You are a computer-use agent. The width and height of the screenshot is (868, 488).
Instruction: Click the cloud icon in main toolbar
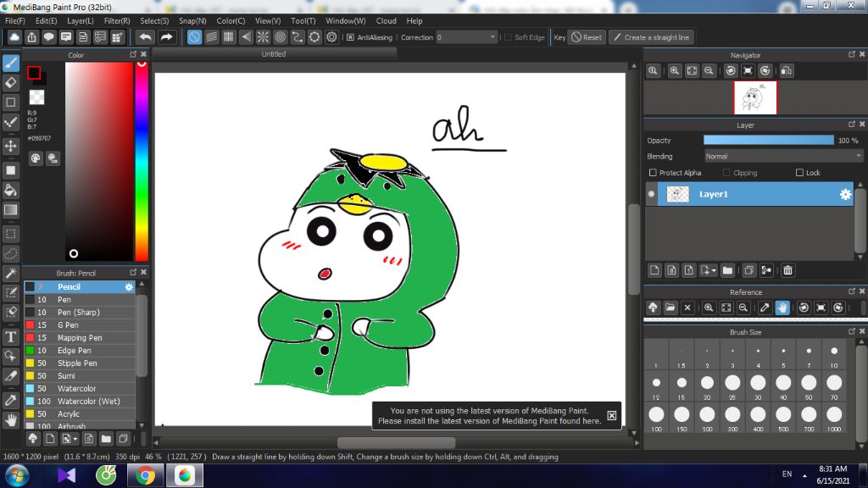pyautogui.click(x=14, y=37)
